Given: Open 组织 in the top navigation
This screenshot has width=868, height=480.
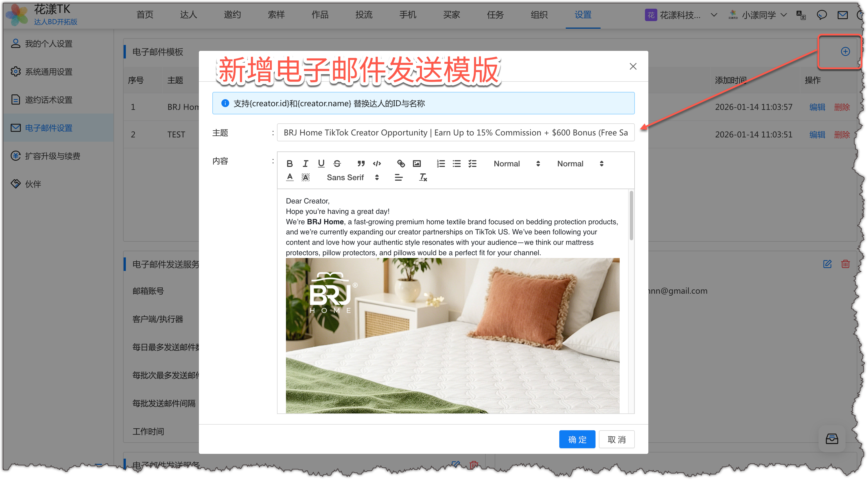Looking at the screenshot, I should click(x=539, y=15).
